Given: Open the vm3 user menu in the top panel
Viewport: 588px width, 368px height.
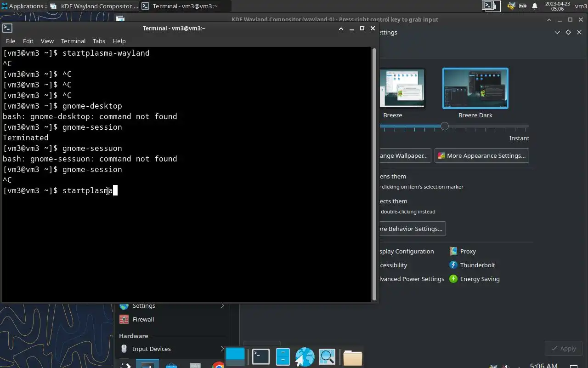Looking at the screenshot, I should (581, 6).
